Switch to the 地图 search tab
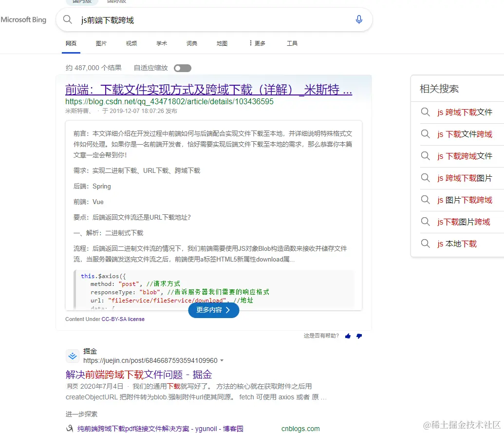Screen dimensions: 504x433 tap(222, 43)
